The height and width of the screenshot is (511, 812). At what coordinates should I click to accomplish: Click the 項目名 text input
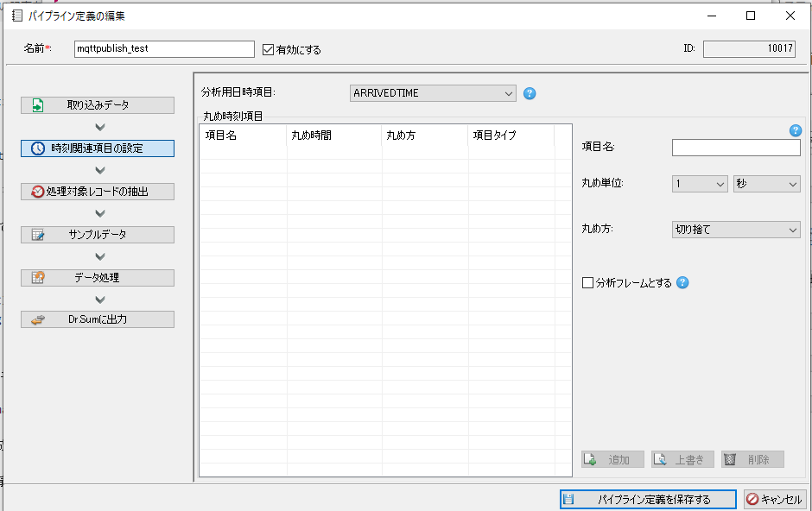(x=736, y=148)
